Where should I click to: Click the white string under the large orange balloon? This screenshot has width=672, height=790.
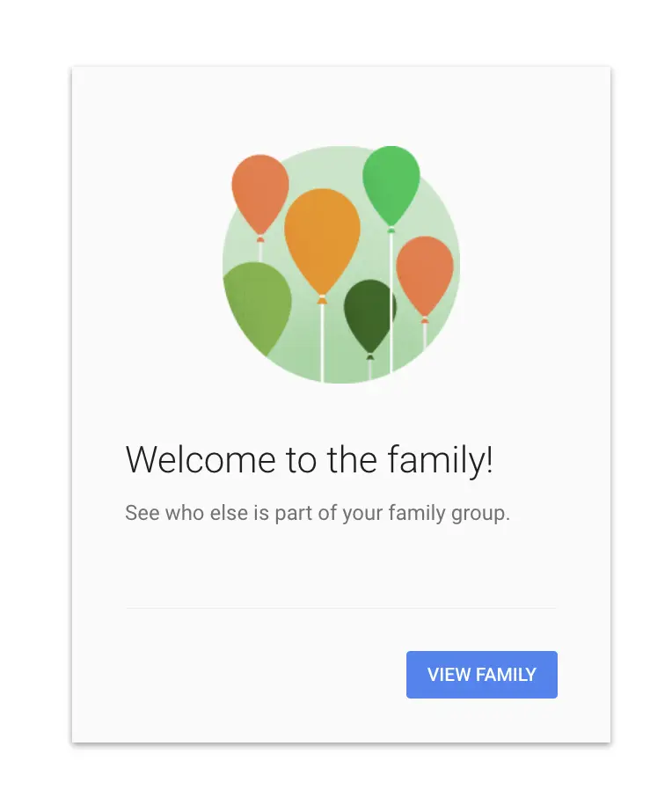[323, 343]
